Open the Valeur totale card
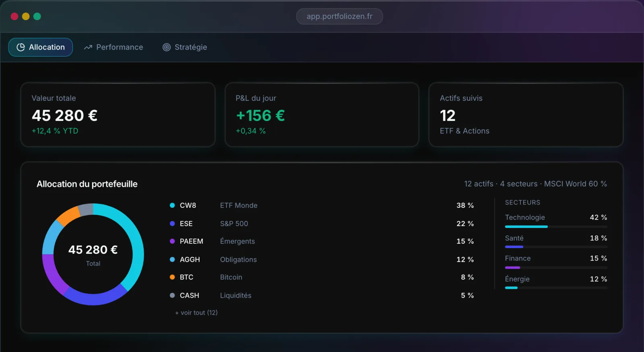Image resolution: width=644 pixels, height=352 pixels. coord(118,115)
